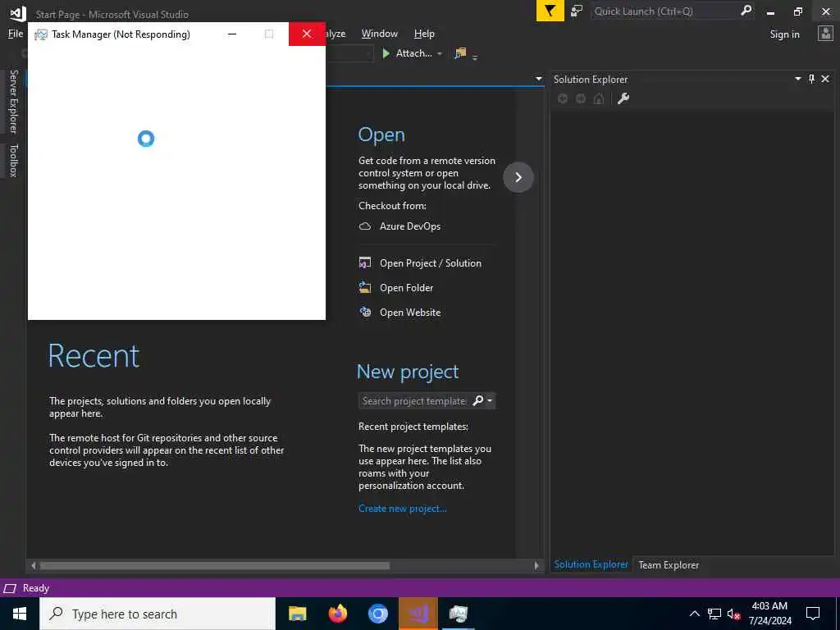Close the Solution Explorer panel
The height and width of the screenshot is (630, 840).
pyautogui.click(x=825, y=79)
